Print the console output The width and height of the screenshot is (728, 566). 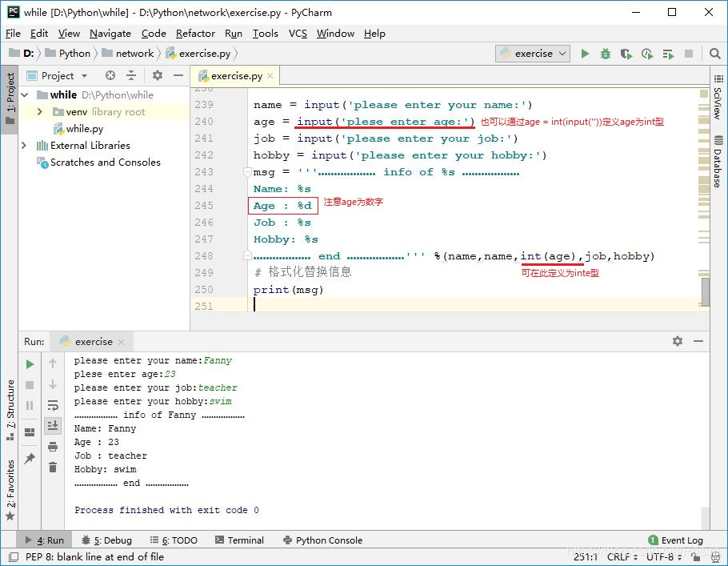point(53,447)
